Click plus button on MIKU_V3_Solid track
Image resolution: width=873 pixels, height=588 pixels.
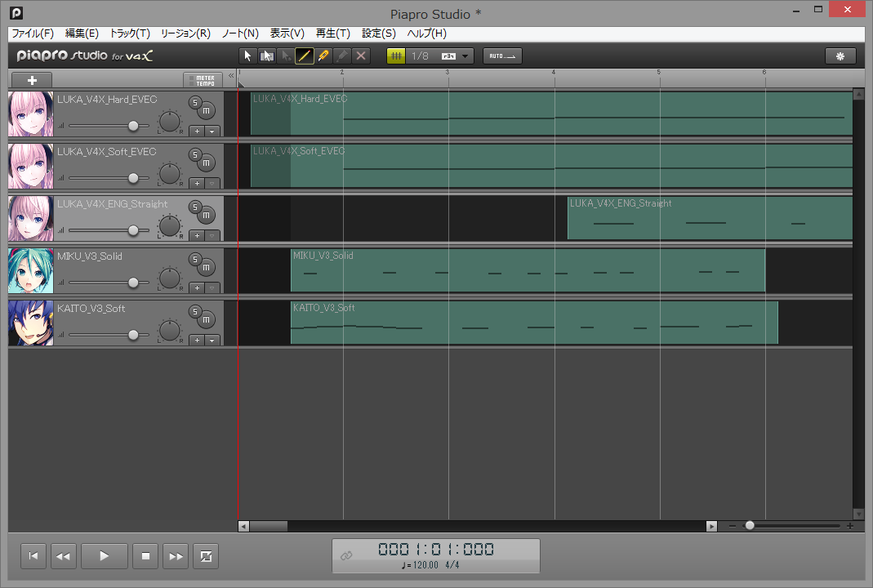click(x=197, y=288)
